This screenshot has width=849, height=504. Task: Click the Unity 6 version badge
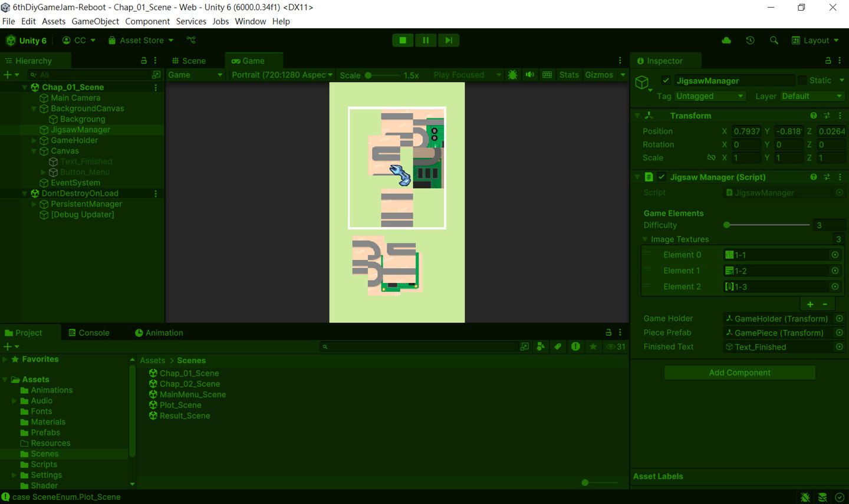(x=27, y=40)
